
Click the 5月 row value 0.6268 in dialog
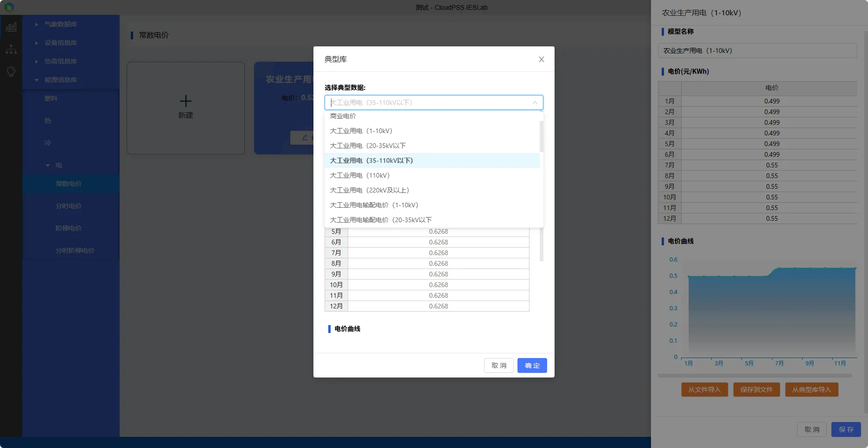point(438,231)
